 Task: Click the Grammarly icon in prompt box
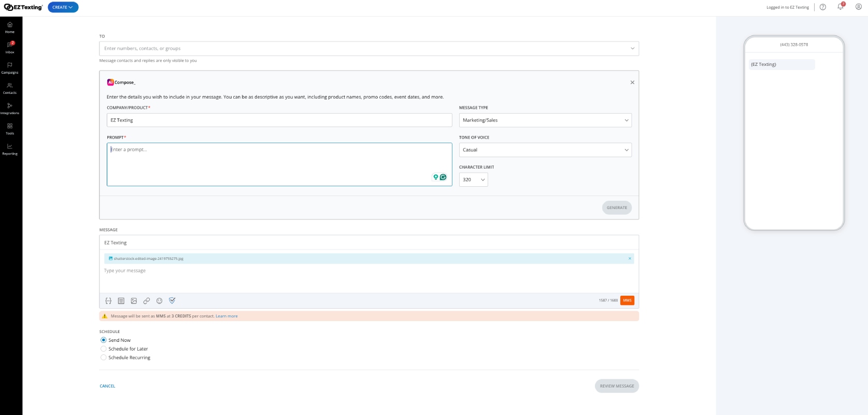coord(443,177)
